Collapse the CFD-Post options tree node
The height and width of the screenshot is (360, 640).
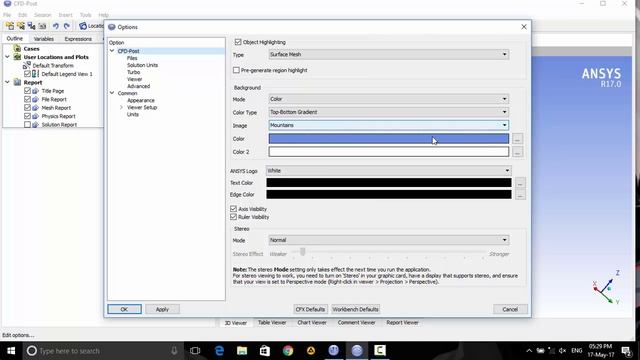112,51
